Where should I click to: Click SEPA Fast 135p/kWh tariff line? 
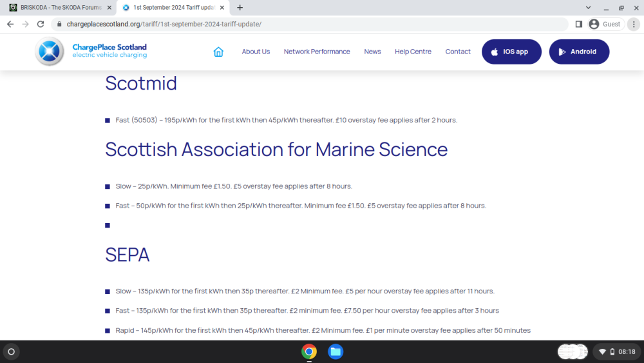(307, 310)
